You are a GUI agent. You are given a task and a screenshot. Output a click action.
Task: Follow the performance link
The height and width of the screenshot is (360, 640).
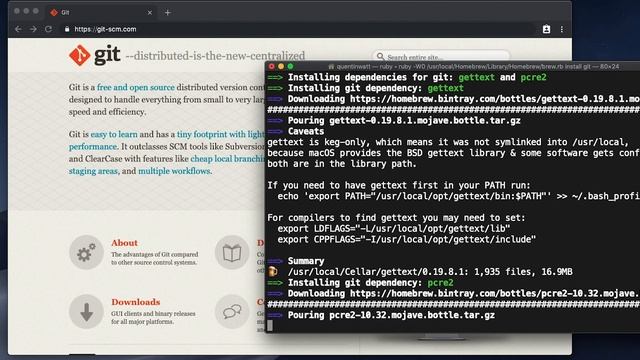pos(93,147)
